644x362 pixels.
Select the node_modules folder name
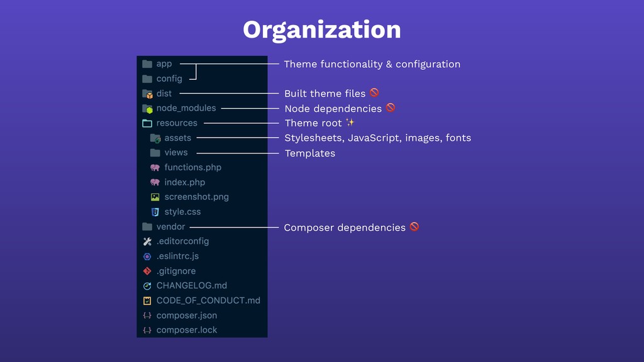pyautogui.click(x=186, y=108)
